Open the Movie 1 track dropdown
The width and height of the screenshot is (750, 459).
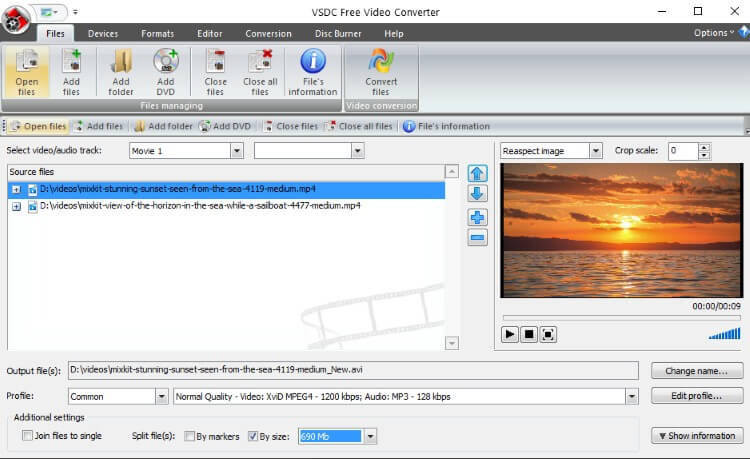pos(236,151)
